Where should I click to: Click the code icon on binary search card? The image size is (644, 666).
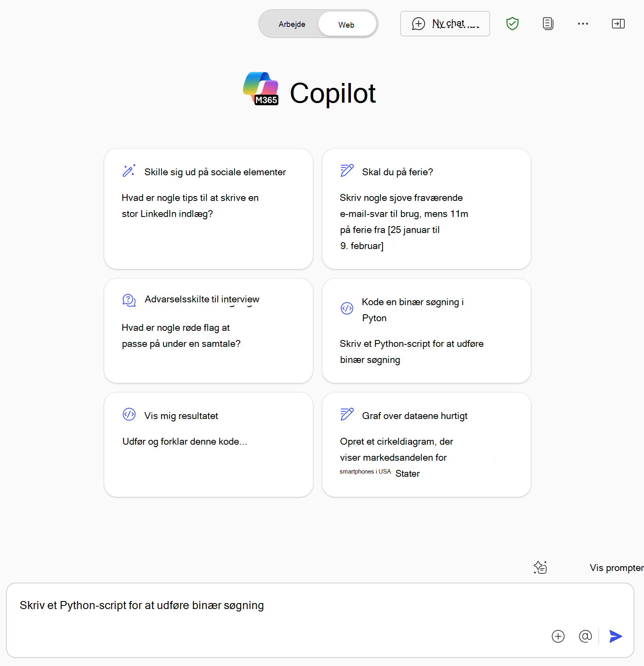point(347,308)
